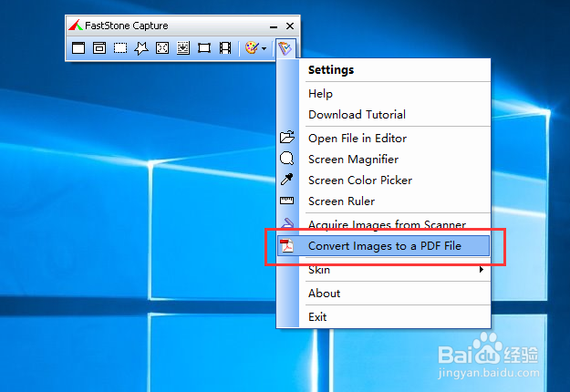Select Capture Active Window tool
The image size is (570, 392).
tap(78, 48)
